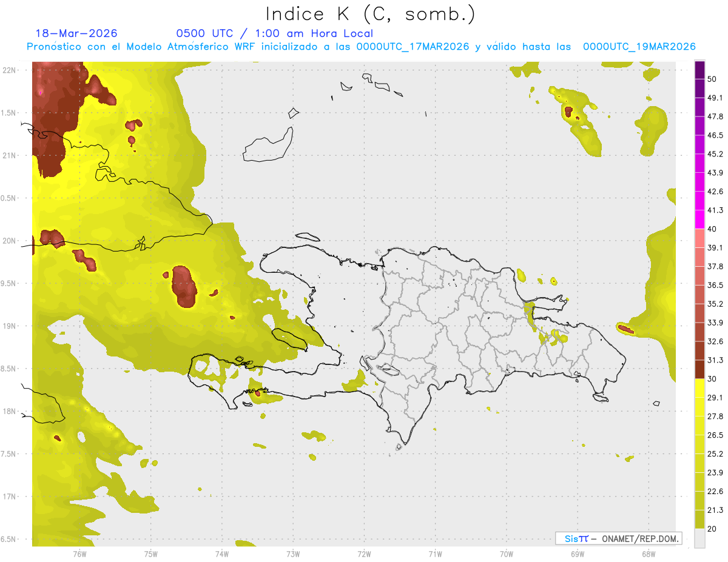728x562 pixels.
Task: Click the colorbar value 45.2
Action: point(715,154)
